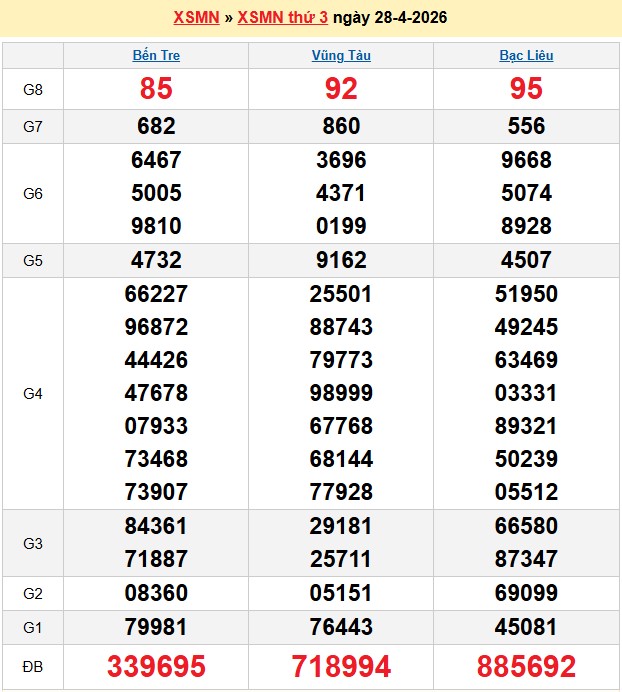Click G4 number 63469
Viewport: 622px width, 692px height.
pyautogui.click(x=526, y=360)
